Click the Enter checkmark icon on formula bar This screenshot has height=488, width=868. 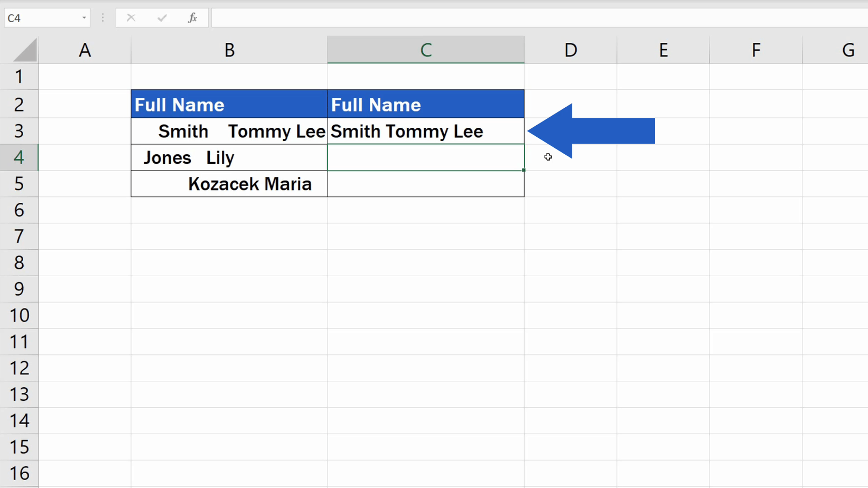162,17
